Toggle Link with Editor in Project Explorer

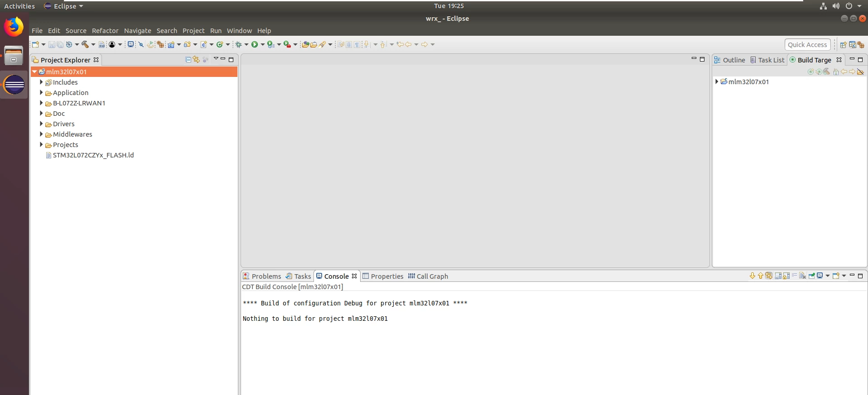[x=196, y=60]
